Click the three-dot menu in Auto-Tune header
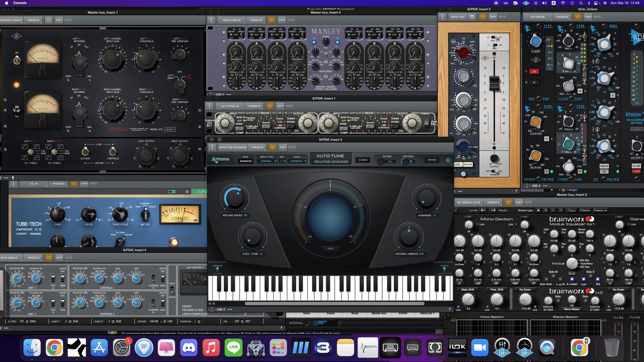Image resolution: width=644 pixels, height=362 pixels. 211,147
